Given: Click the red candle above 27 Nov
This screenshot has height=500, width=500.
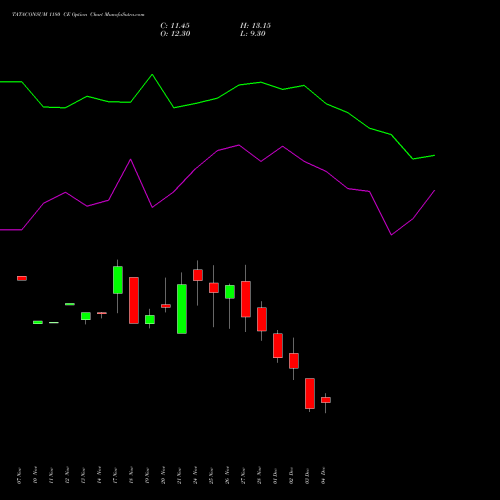Looking at the screenshot, I should (x=246, y=299).
